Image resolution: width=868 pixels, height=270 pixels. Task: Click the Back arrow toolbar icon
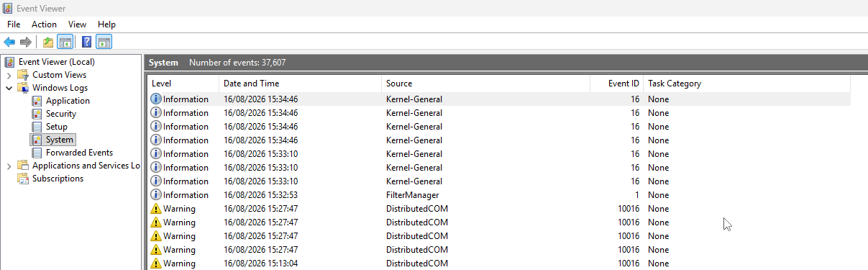[x=9, y=42]
